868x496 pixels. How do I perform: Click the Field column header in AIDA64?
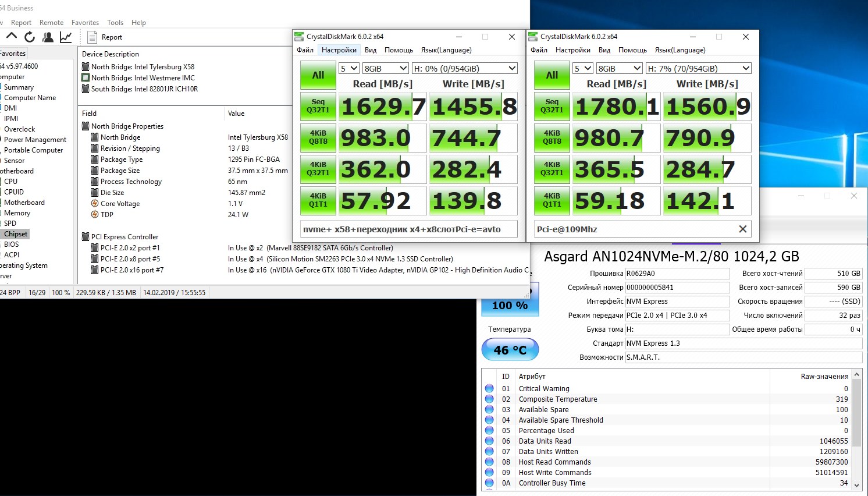151,114
